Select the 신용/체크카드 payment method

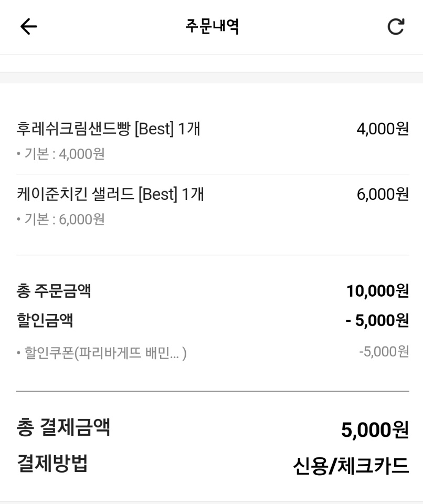pyautogui.click(x=350, y=466)
